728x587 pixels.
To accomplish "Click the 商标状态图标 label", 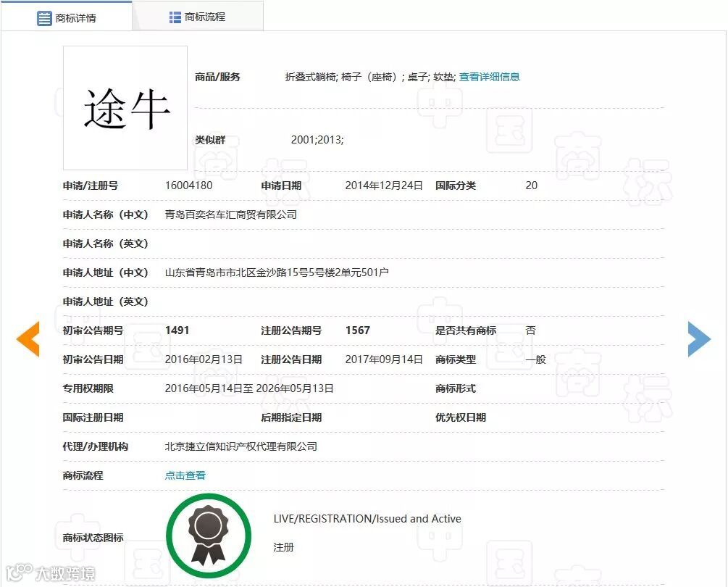I will pyautogui.click(x=93, y=537).
